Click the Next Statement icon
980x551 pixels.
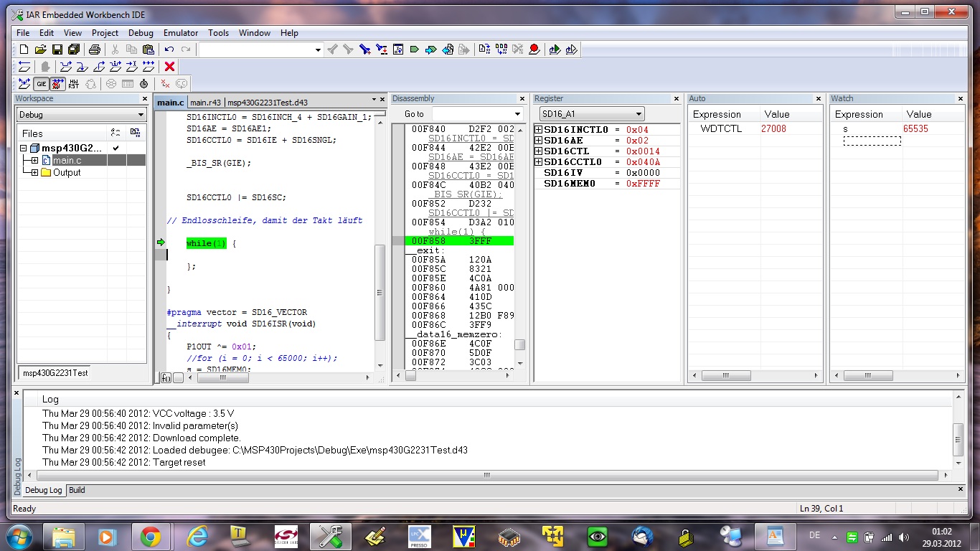116,67
